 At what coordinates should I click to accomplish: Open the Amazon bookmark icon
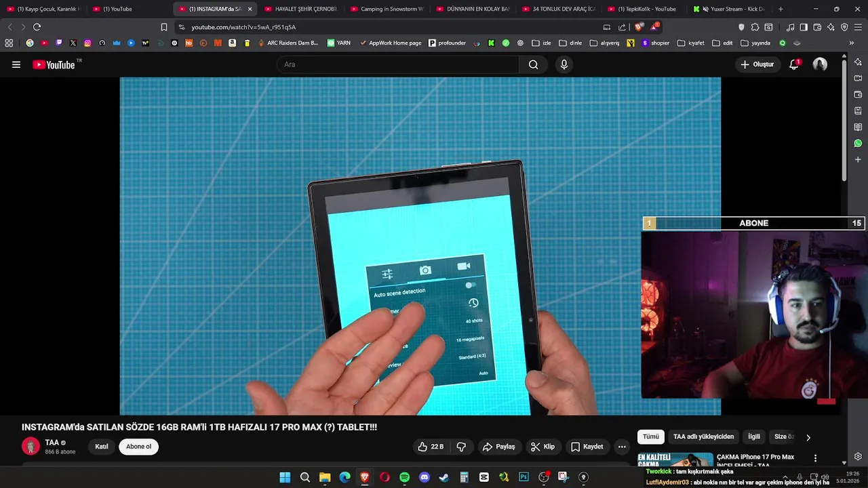pos(232,43)
